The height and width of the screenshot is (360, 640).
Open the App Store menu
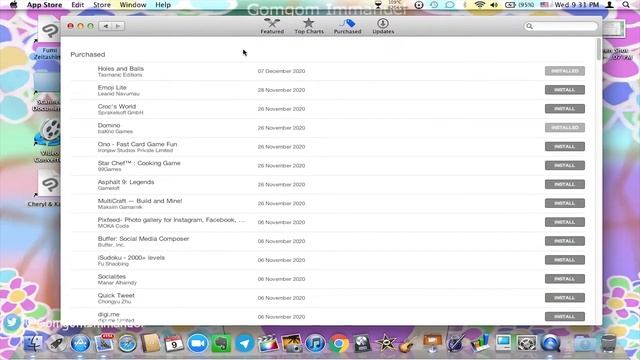[x=44, y=5]
